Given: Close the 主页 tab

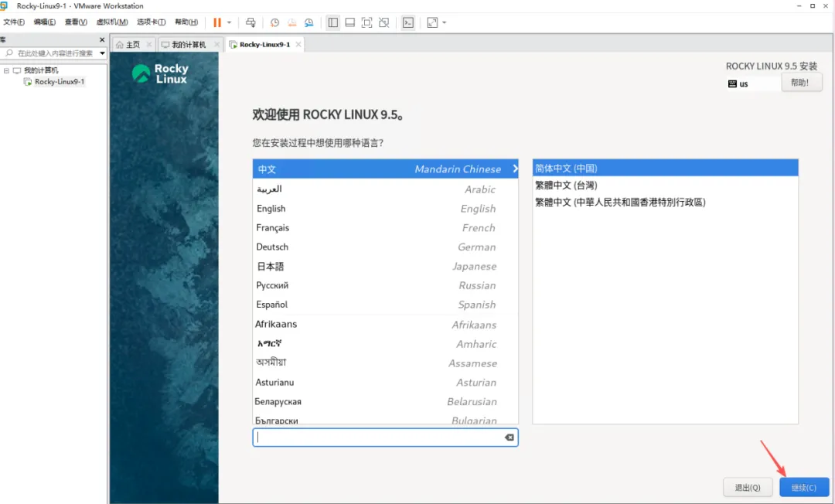Looking at the screenshot, I should pyautogui.click(x=149, y=44).
